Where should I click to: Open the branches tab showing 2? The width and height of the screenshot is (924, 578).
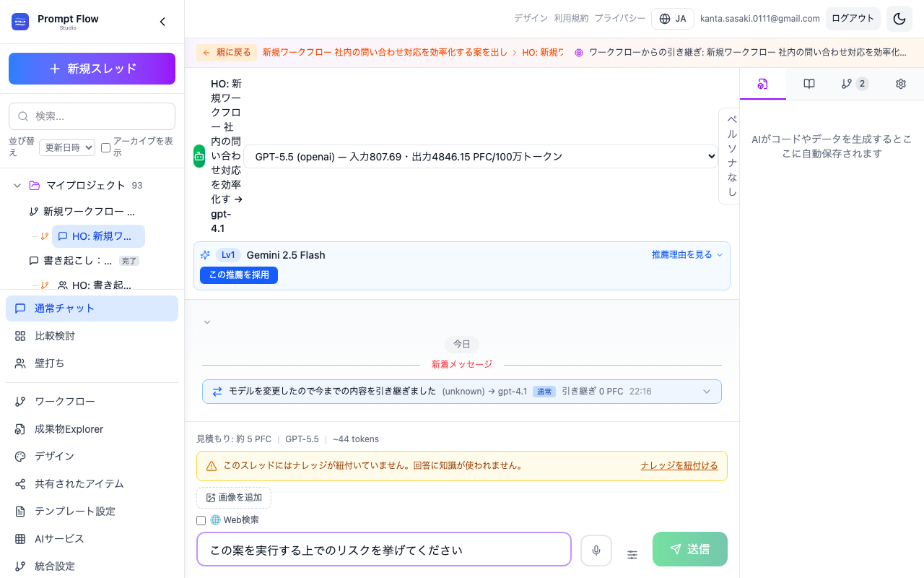(x=855, y=84)
